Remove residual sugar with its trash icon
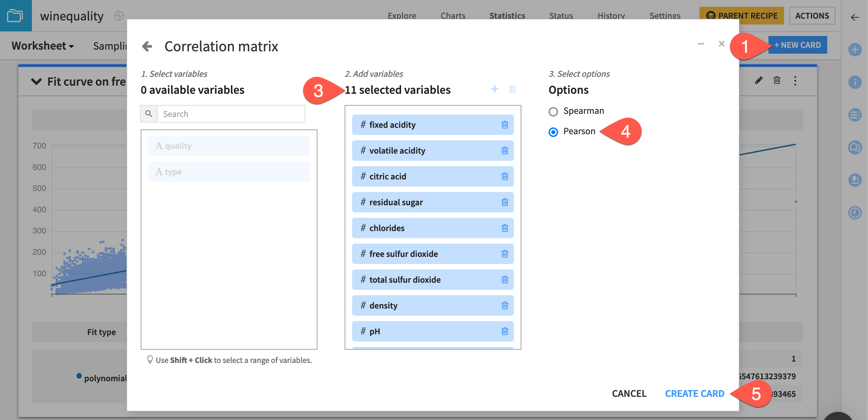This screenshot has height=420, width=868. 505,202
